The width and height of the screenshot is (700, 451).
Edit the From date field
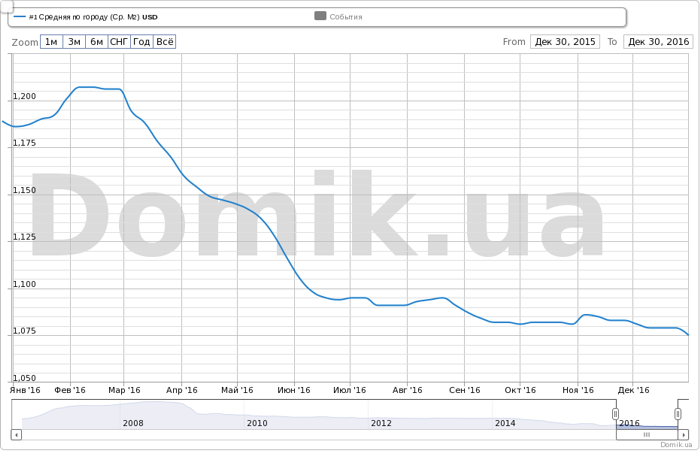pos(565,42)
